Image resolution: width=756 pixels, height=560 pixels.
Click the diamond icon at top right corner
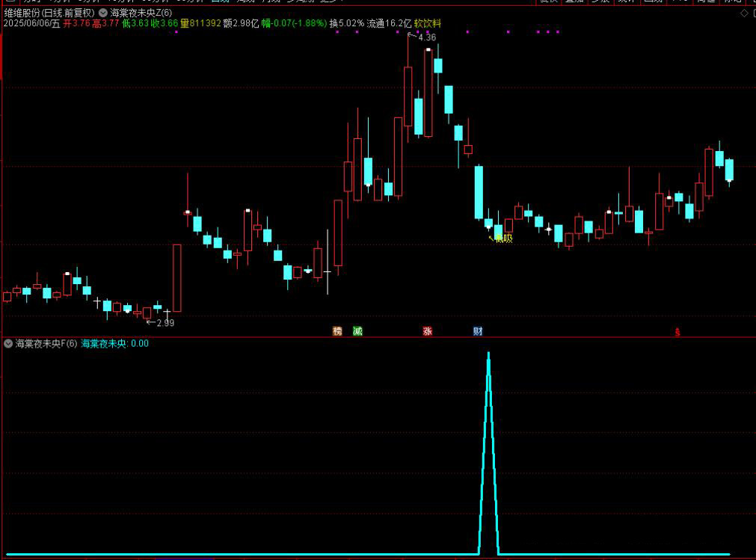click(743, 13)
